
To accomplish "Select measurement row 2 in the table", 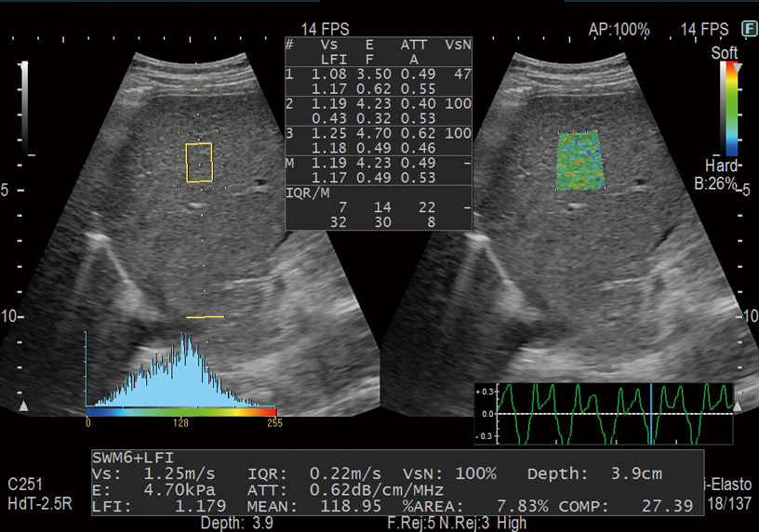I will tap(378, 111).
